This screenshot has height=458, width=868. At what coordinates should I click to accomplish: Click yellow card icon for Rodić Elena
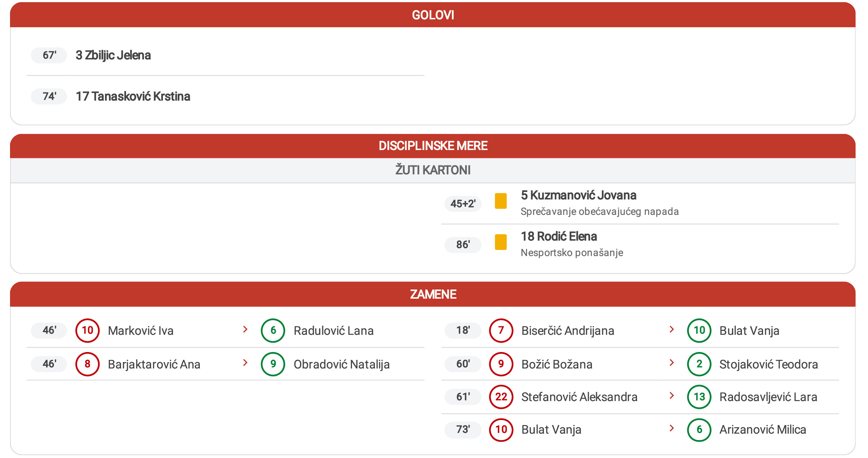click(500, 242)
